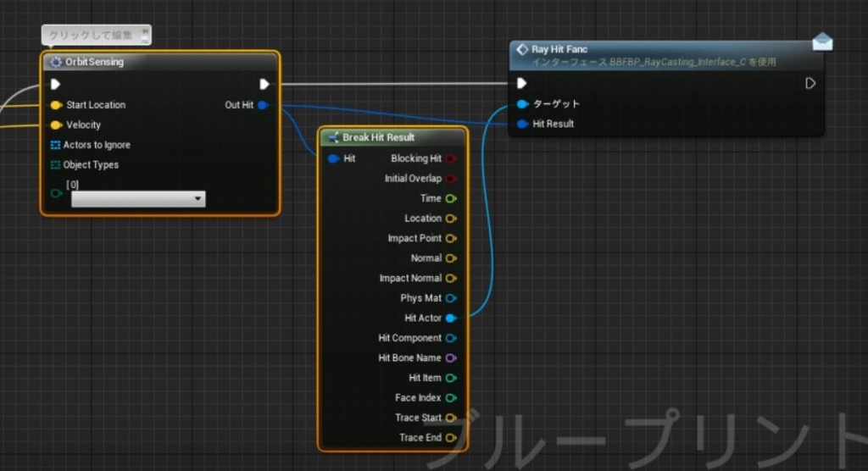Select the OrbitSensing node title
Viewport: 868px width, 471px height.
click(94, 62)
